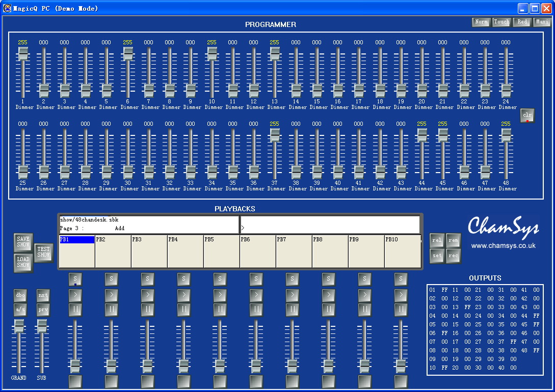
Task: Click channel 13 dimmer fader handle
Action: point(274,54)
